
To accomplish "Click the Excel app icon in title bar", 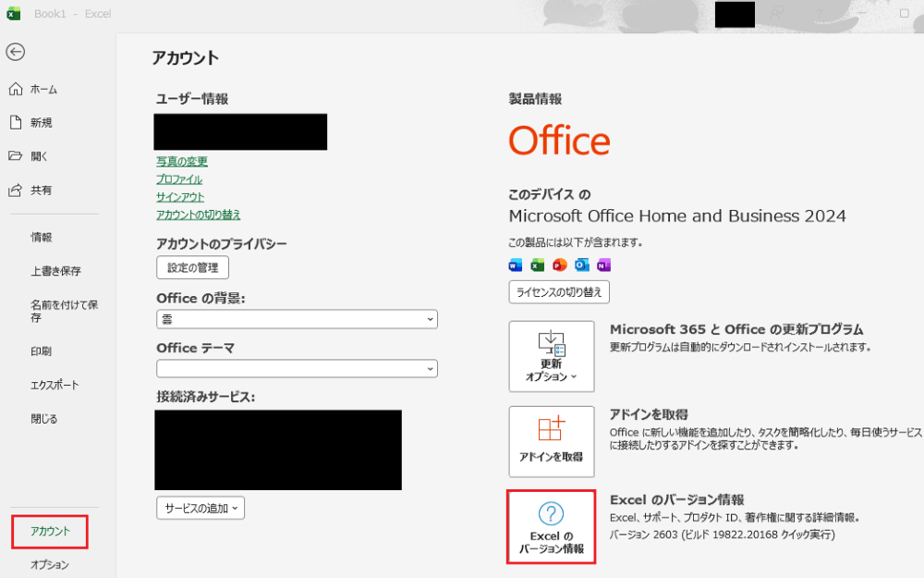I will tap(14, 14).
